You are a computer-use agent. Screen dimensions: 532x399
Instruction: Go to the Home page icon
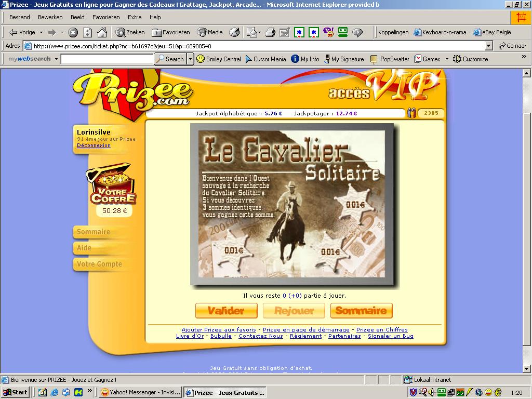point(102,33)
